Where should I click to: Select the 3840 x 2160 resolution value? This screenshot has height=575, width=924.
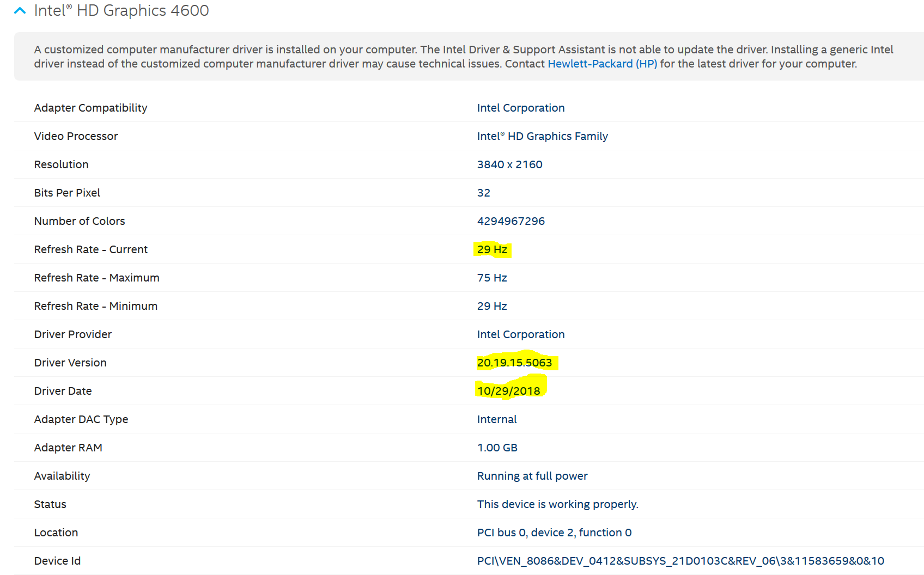pyautogui.click(x=510, y=164)
